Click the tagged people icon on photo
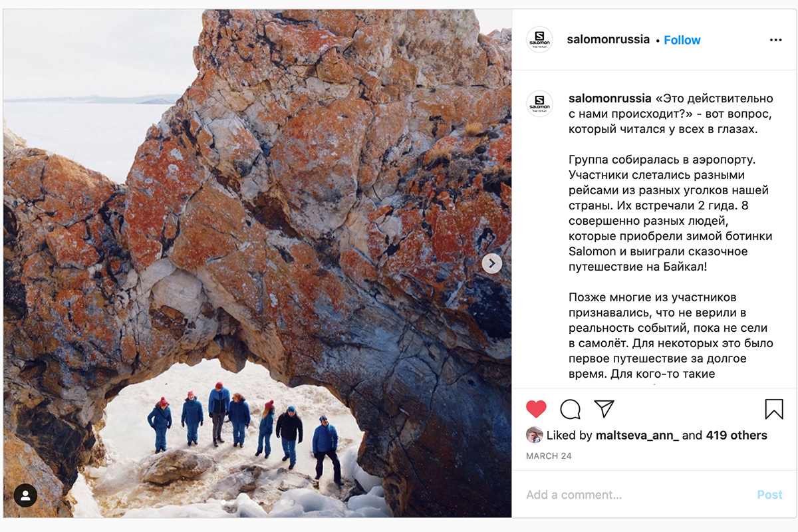The height and width of the screenshot is (532, 798). 25,495
